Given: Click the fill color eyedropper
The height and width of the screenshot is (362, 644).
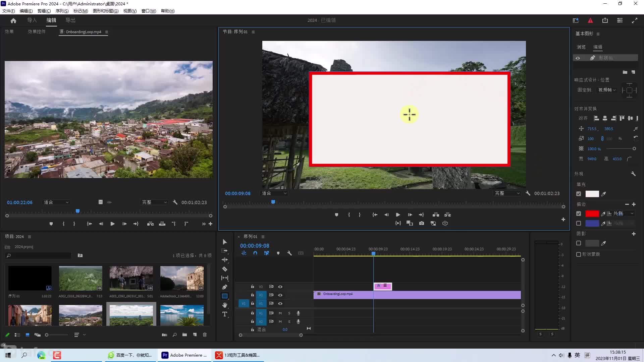Looking at the screenshot, I should pyautogui.click(x=604, y=194).
